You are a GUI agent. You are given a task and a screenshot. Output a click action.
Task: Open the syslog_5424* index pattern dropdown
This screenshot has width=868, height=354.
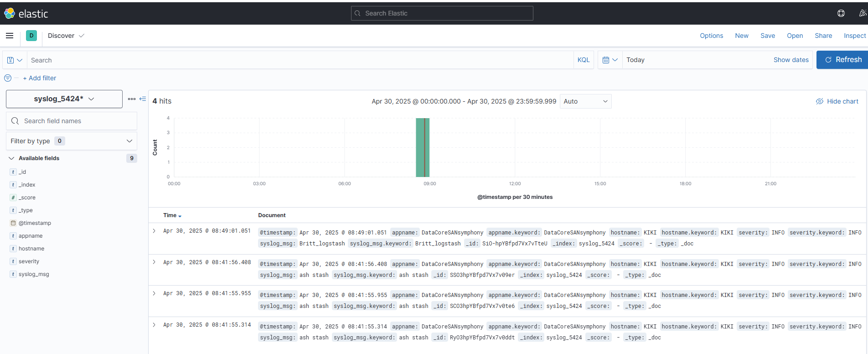(x=64, y=99)
